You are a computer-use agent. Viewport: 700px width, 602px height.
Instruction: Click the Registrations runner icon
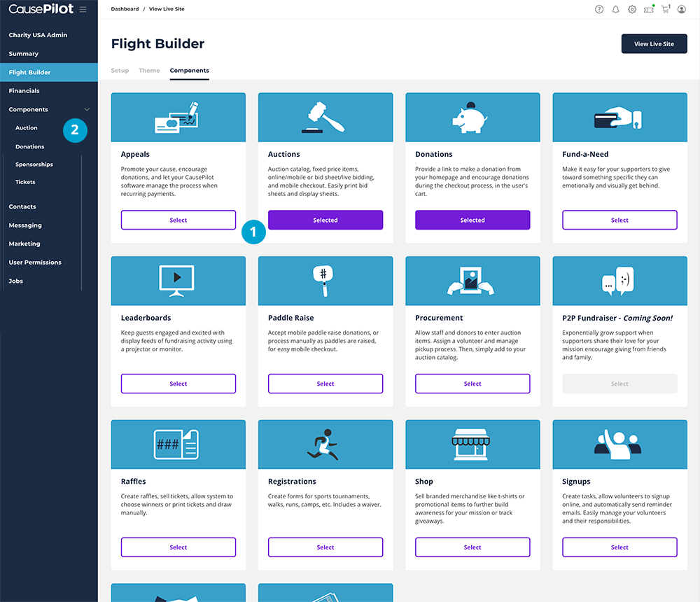pos(323,444)
